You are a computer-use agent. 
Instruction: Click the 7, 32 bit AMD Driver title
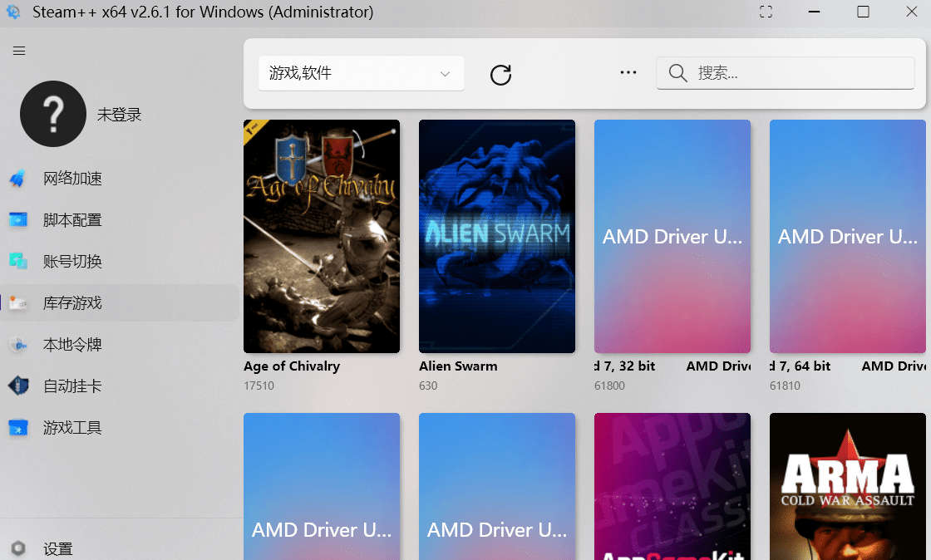672,366
